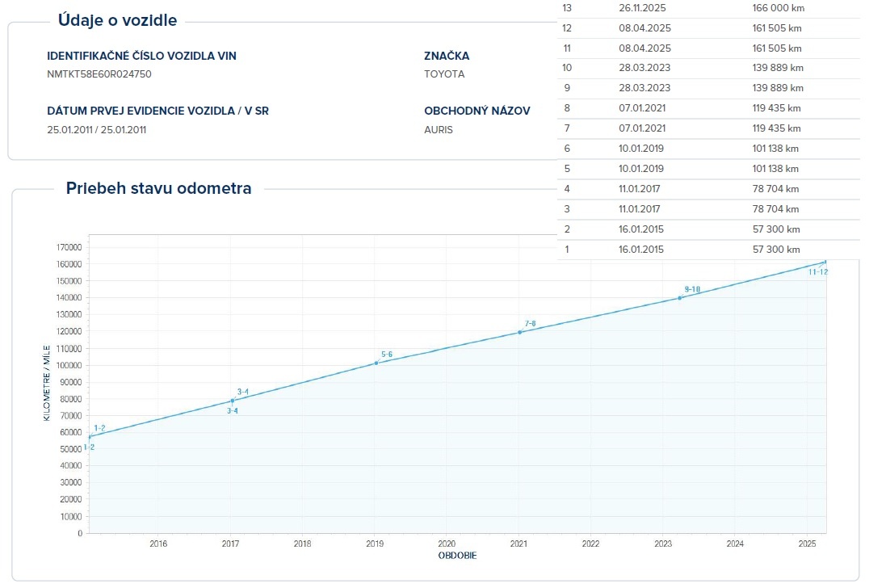Viewport: 869px width, 588px height.
Task: Click the 'Priebeh stavu odometra' section heading
Action: 158,189
